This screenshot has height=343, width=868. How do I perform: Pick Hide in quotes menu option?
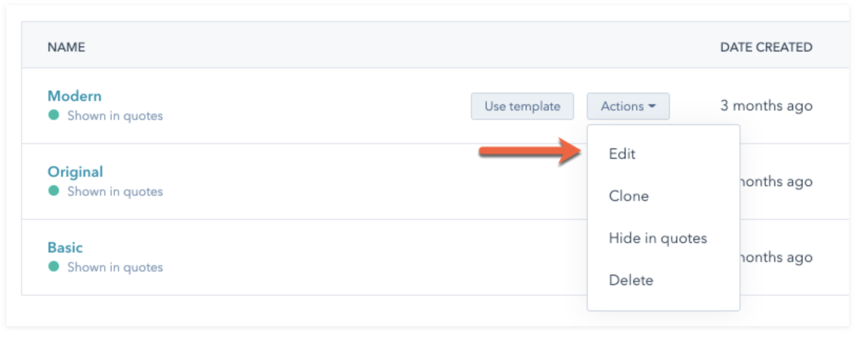click(657, 238)
